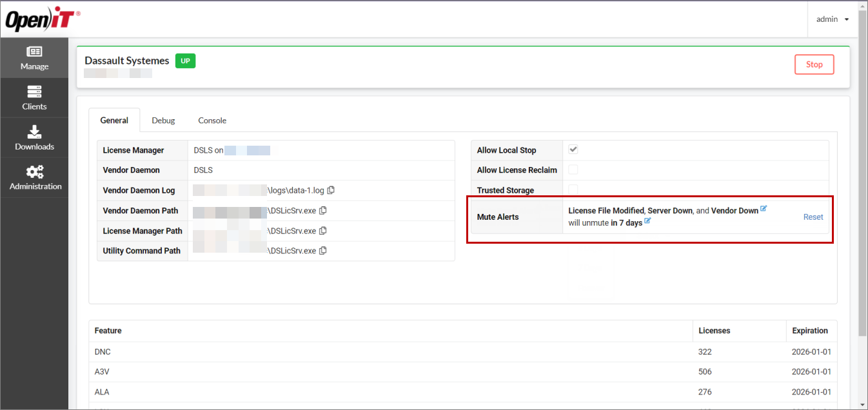This screenshot has height=410, width=868.
Task: Enable the Trusted Storage option
Action: [573, 190]
